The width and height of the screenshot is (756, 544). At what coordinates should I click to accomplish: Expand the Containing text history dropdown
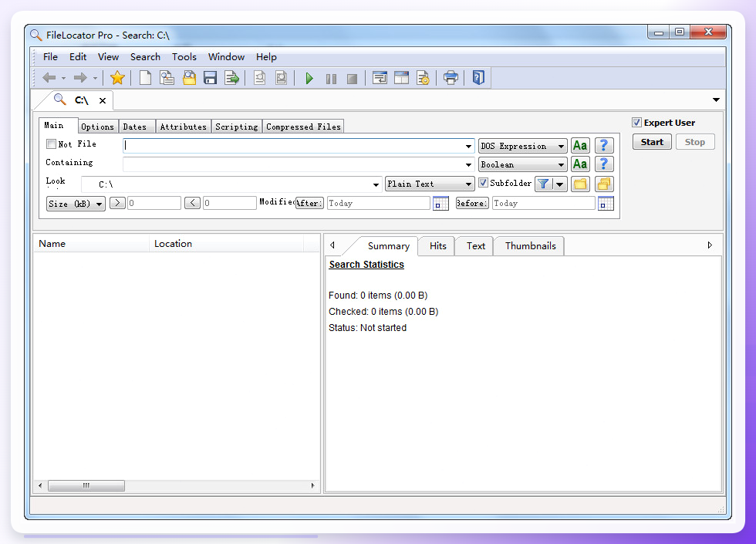pyautogui.click(x=468, y=165)
